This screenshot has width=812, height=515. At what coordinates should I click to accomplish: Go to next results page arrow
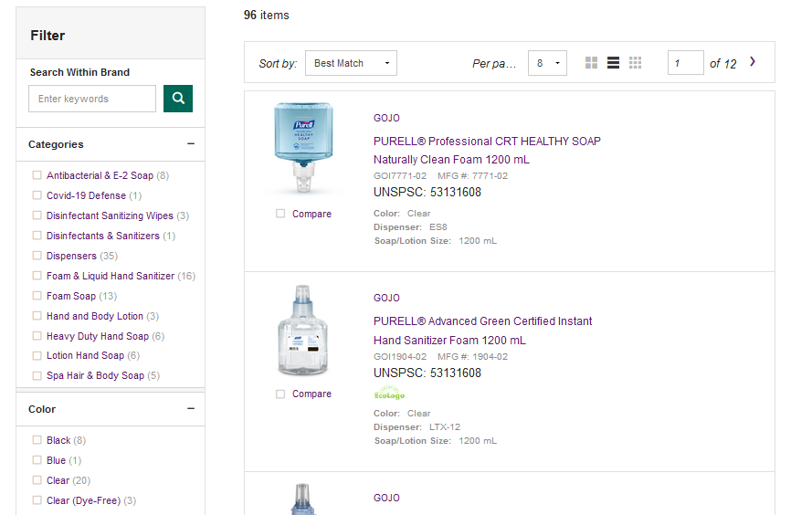point(753,62)
